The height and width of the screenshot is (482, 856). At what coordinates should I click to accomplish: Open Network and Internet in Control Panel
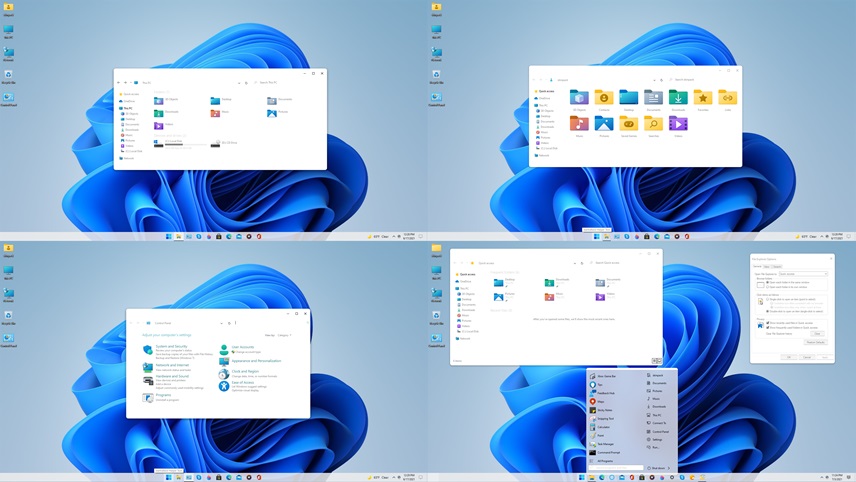coord(173,365)
